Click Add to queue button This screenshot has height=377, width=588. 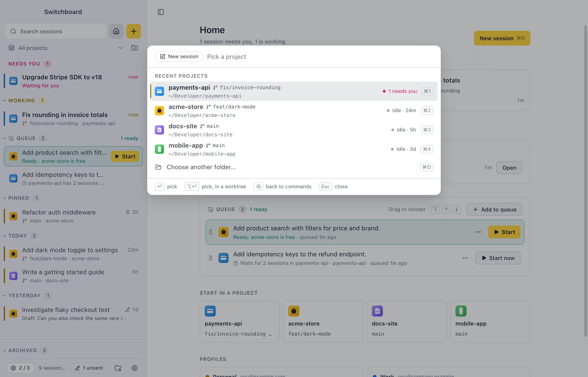tap(494, 210)
